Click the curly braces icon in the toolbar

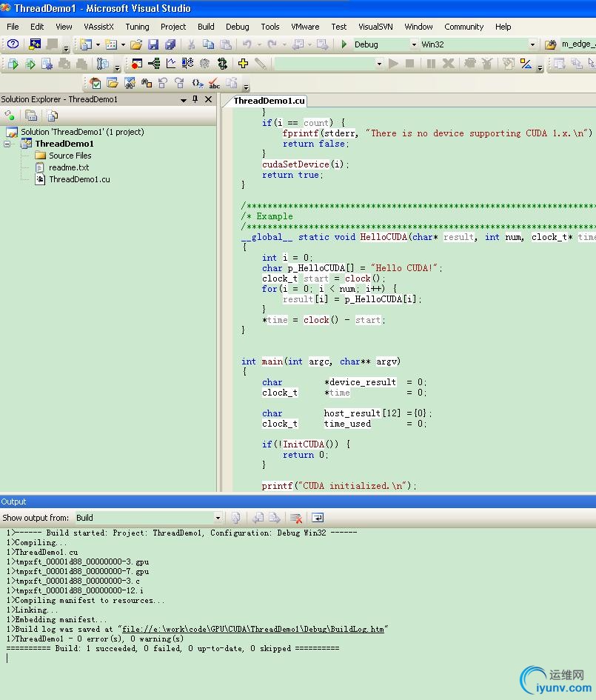click(x=197, y=83)
